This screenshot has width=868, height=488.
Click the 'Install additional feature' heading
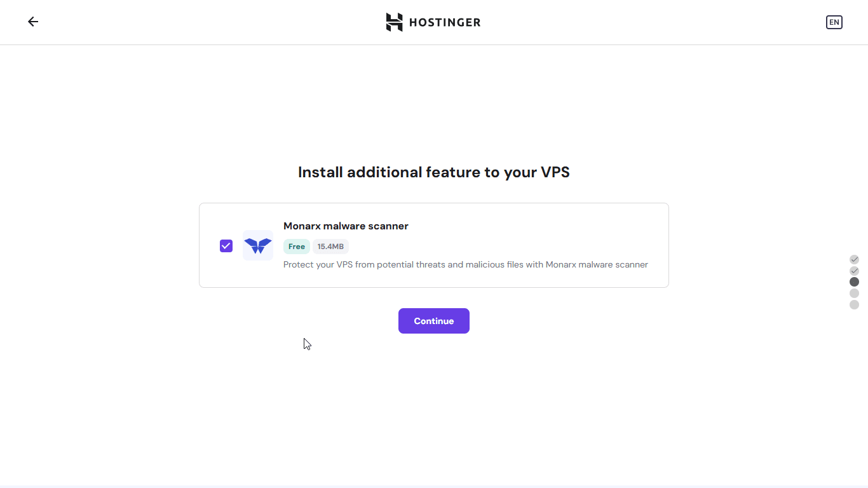click(433, 172)
